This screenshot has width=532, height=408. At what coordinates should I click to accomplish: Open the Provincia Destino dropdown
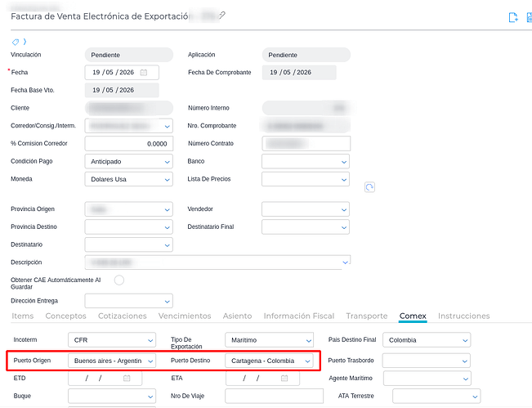click(128, 227)
